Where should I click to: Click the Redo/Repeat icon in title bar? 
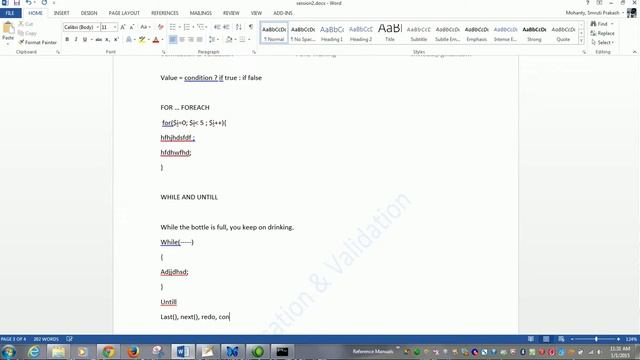click(x=44, y=3)
